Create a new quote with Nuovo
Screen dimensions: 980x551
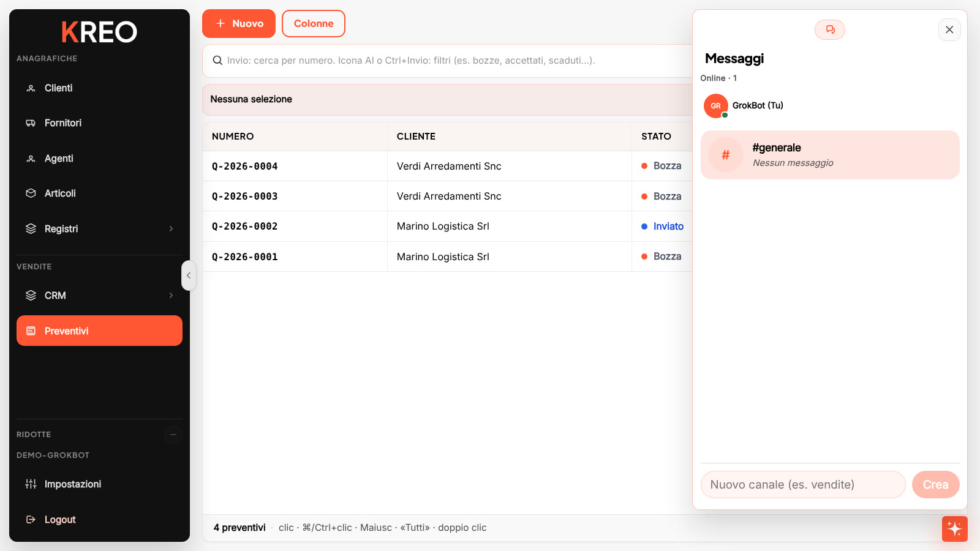pyautogui.click(x=239, y=23)
